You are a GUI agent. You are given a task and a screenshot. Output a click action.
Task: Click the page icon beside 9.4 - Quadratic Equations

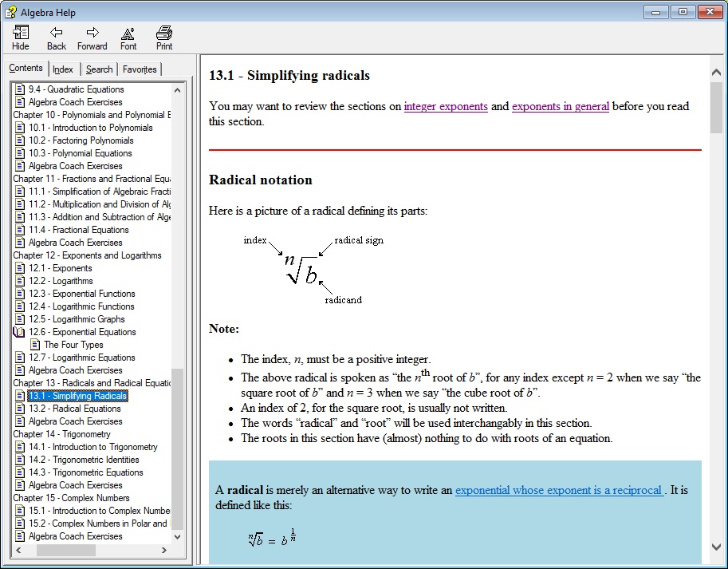point(20,89)
